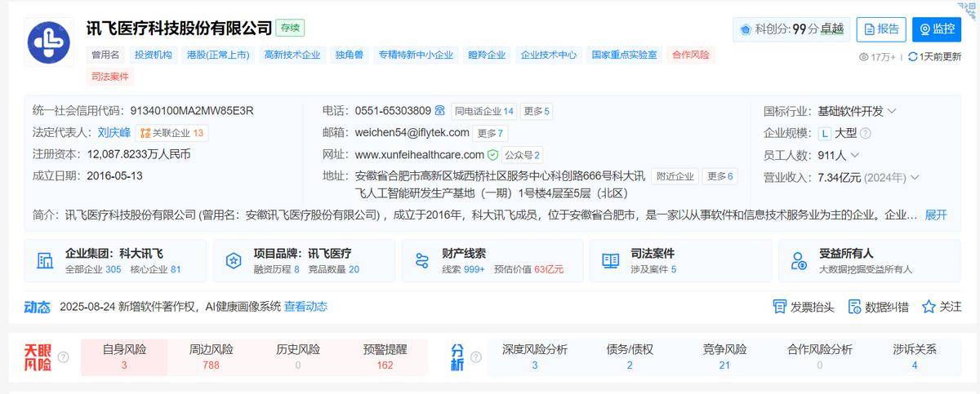Click the phone icon beside 0551-65303809
This screenshot has height=394, width=980.
click(x=440, y=111)
